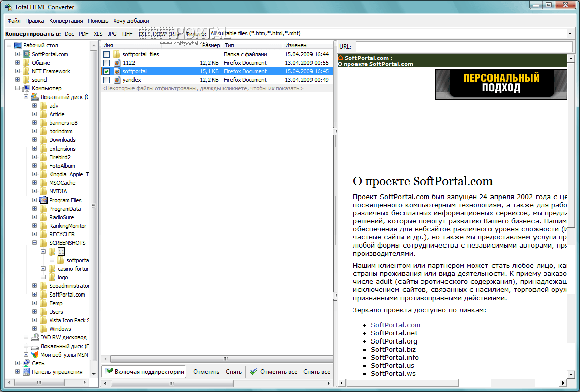The width and height of the screenshot is (580, 392).
Task: Click the Отметить button
Action: [206, 372]
